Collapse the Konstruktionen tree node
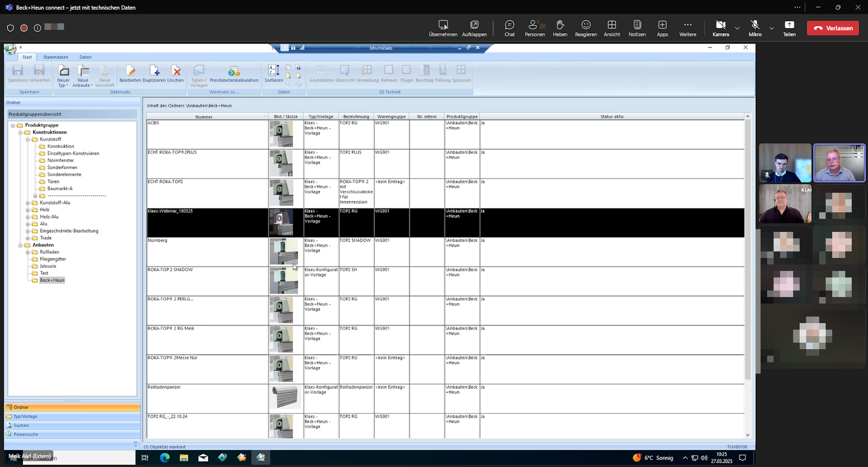The image size is (868, 467). [x=21, y=132]
